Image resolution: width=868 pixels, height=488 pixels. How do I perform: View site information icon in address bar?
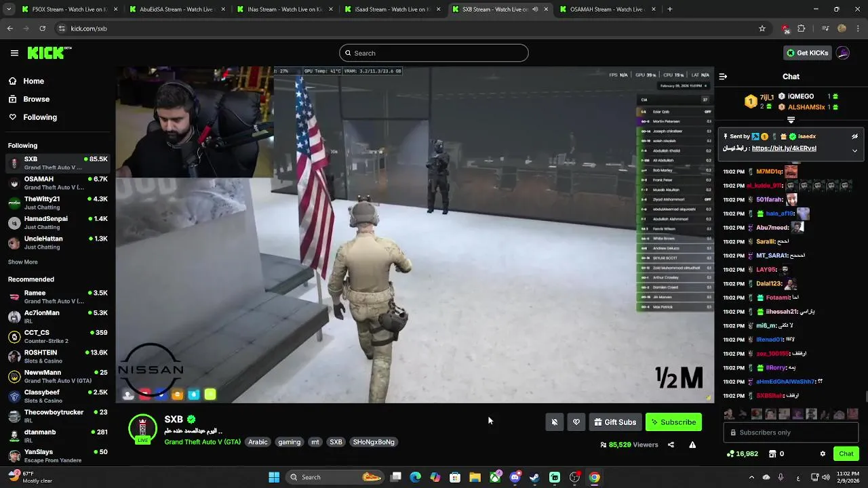[62, 28]
